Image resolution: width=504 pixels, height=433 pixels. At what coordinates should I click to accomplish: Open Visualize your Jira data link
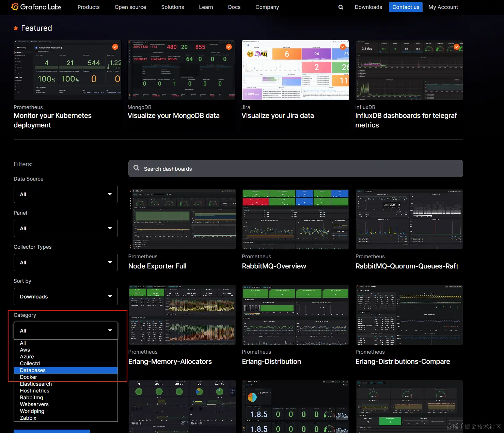(x=278, y=115)
